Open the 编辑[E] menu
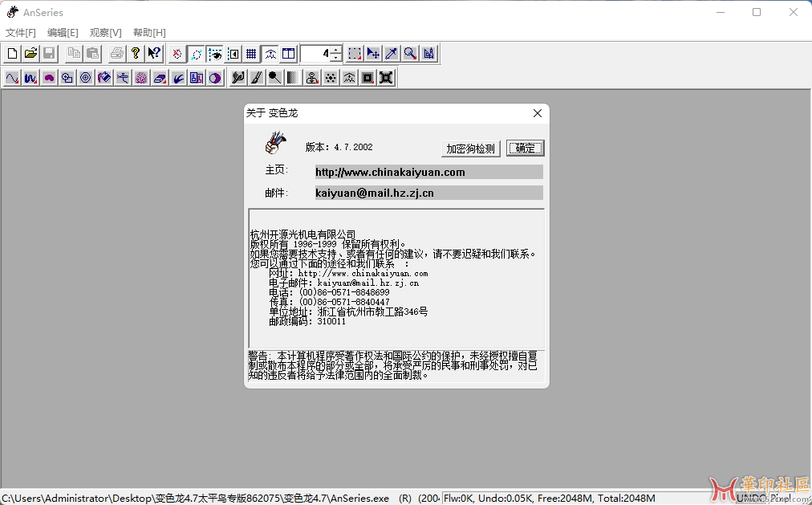Screen dimensions: 812x505 (x=63, y=33)
